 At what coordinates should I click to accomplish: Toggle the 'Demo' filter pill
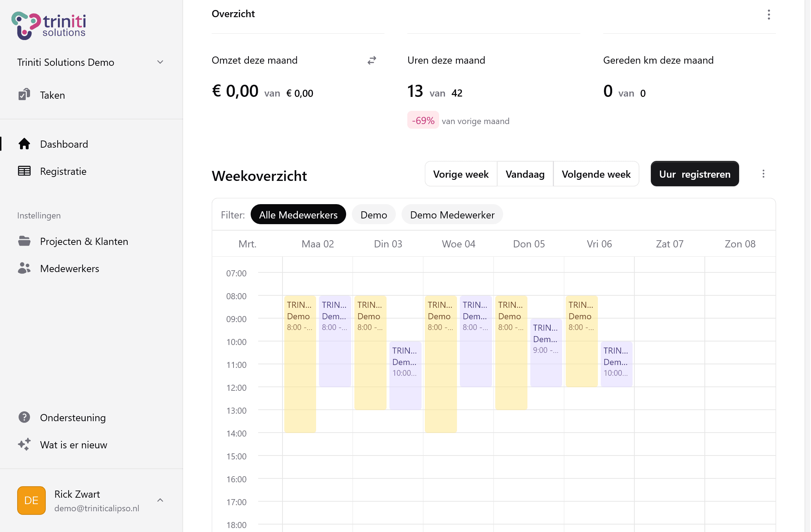tap(373, 214)
